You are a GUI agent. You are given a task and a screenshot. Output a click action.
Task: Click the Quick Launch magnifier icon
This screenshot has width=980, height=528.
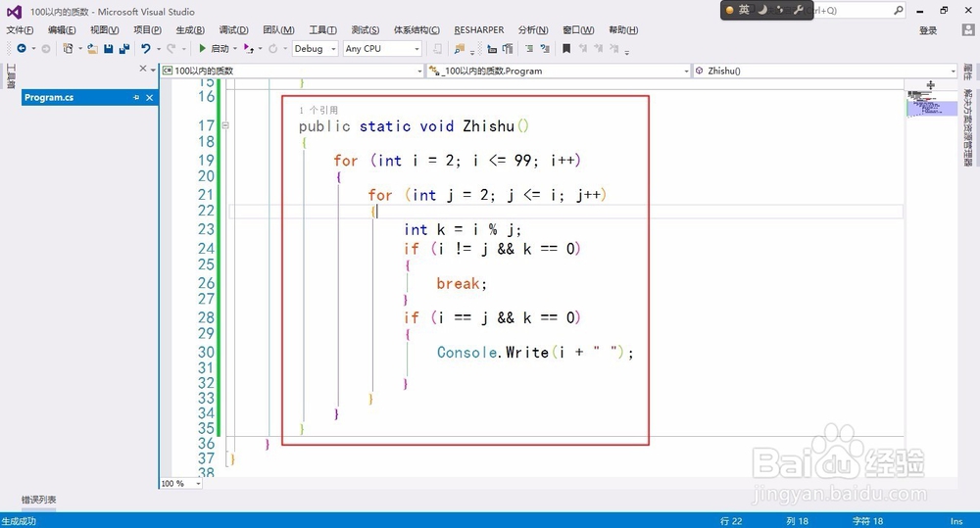point(898,10)
